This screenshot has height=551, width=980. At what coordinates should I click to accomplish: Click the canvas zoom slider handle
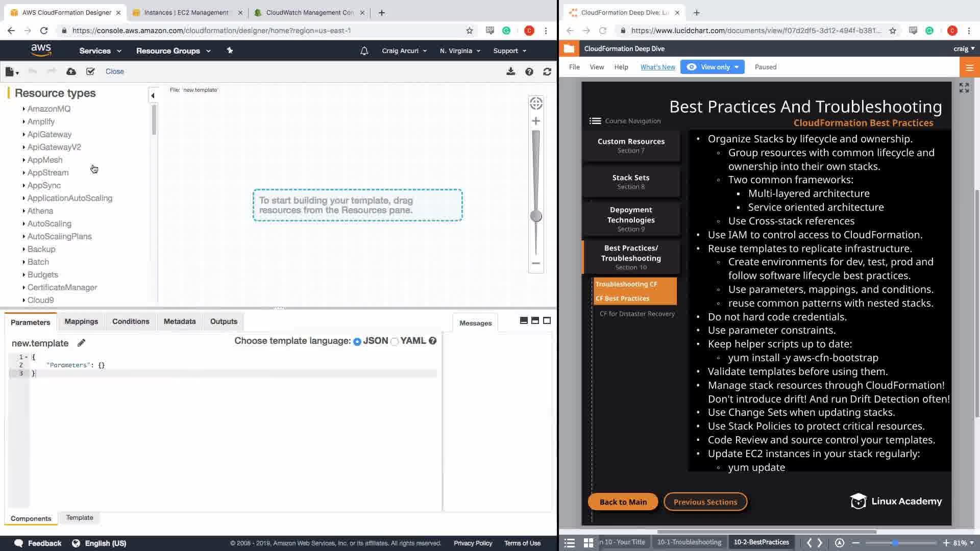(536, 216)
